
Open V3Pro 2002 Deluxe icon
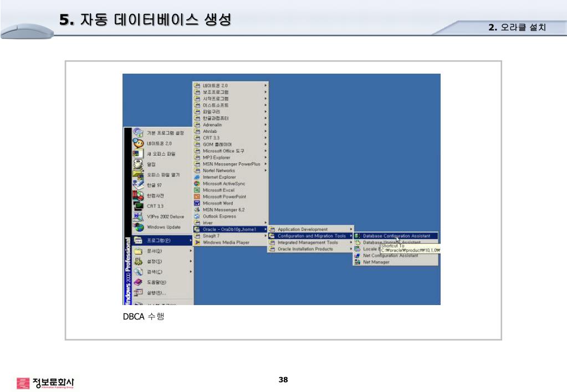(138, 216)
